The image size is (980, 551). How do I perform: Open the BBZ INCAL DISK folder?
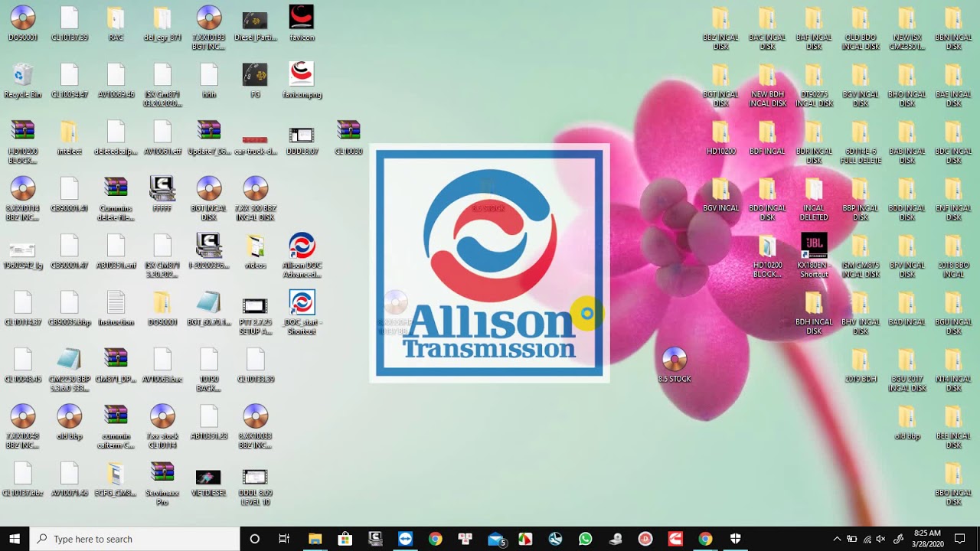[720, 28]
